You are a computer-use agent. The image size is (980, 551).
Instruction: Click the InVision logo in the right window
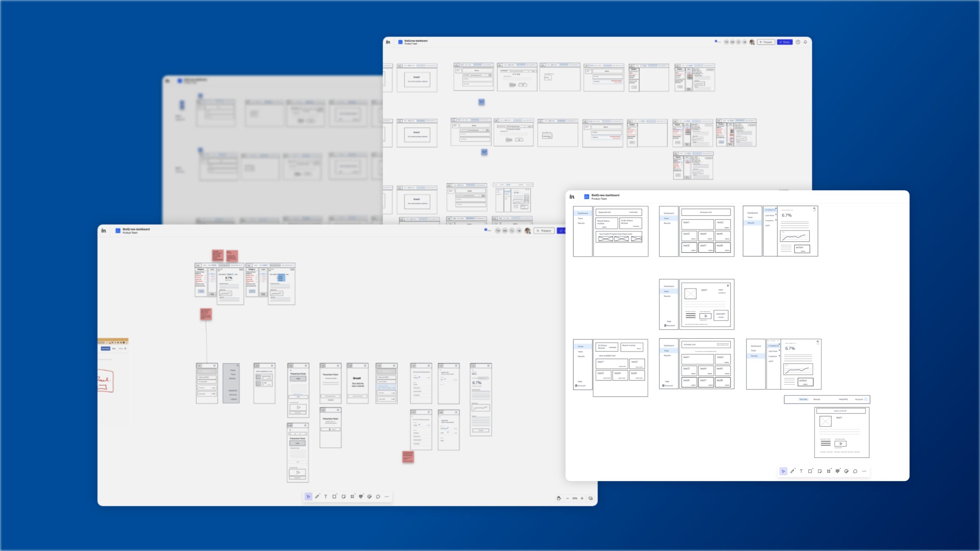click(x=572, y=197)
